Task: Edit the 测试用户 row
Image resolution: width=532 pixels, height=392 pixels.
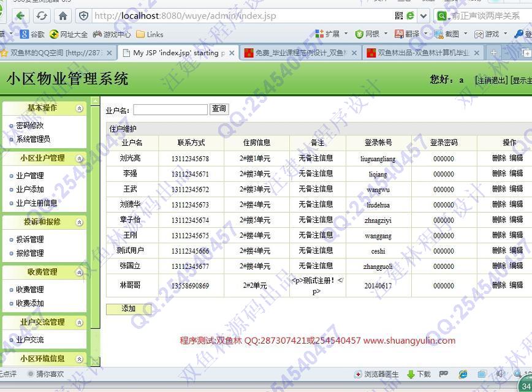Action: 516,251
